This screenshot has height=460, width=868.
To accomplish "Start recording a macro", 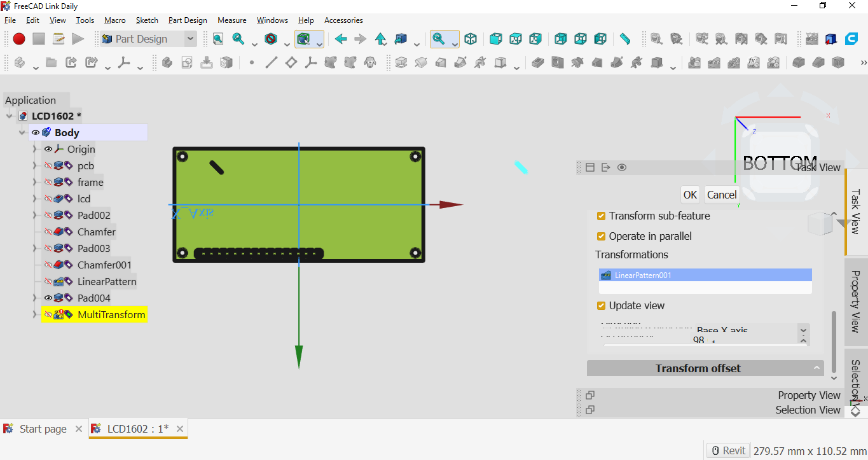I will coord(18,39).
